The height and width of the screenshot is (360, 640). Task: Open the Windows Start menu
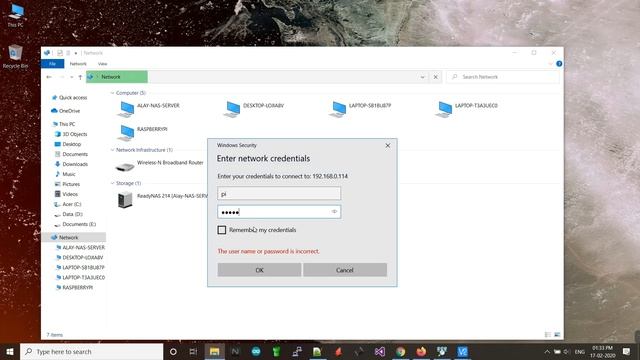point(10,351)
